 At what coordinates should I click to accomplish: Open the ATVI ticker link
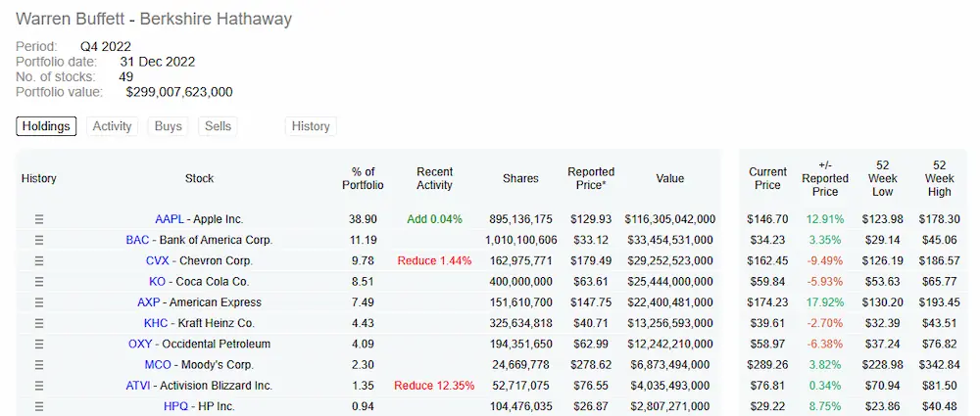138,386
